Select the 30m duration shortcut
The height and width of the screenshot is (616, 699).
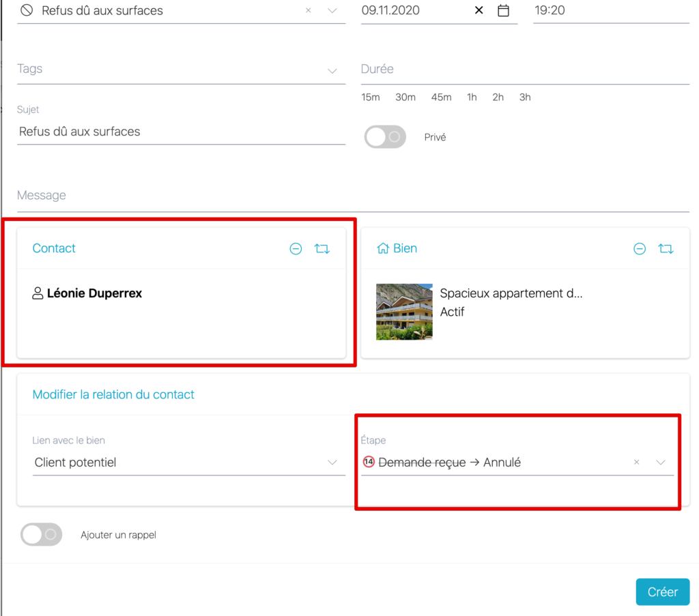tap(405, 98)
